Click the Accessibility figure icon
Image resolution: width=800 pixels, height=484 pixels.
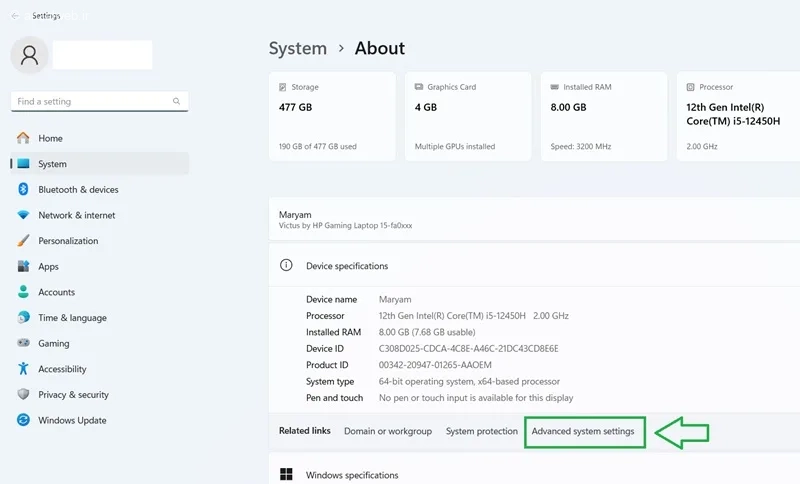23,368
